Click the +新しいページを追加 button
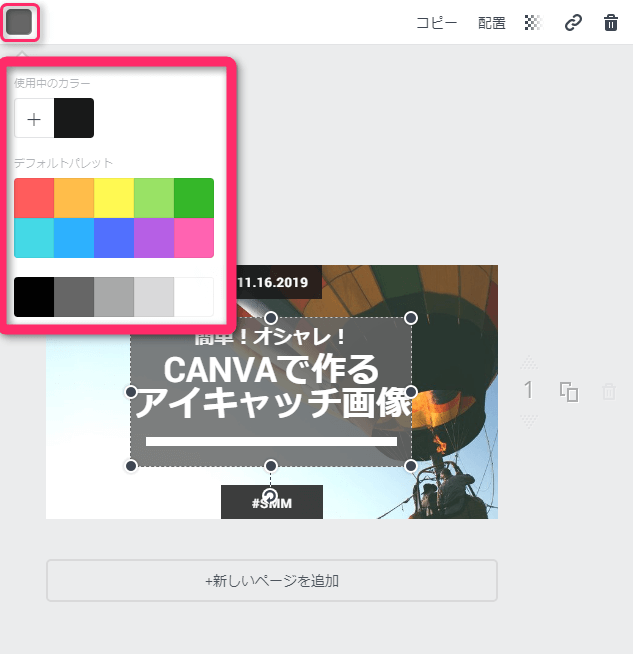The image size is (633, 654). point(272,581)
